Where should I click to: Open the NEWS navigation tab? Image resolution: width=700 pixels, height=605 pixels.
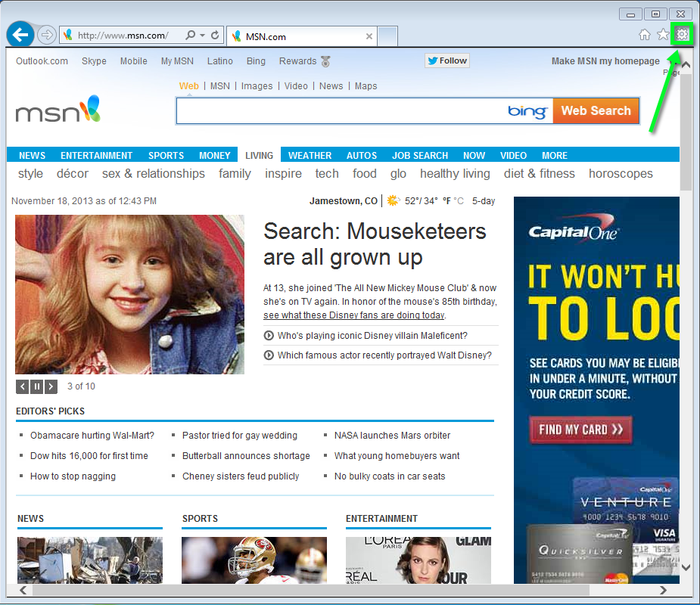tap(32, 155)
